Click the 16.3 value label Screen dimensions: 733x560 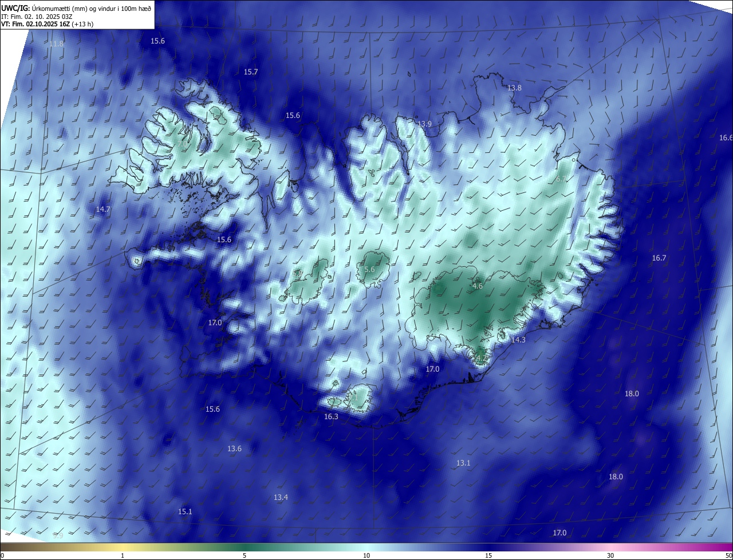331,416
